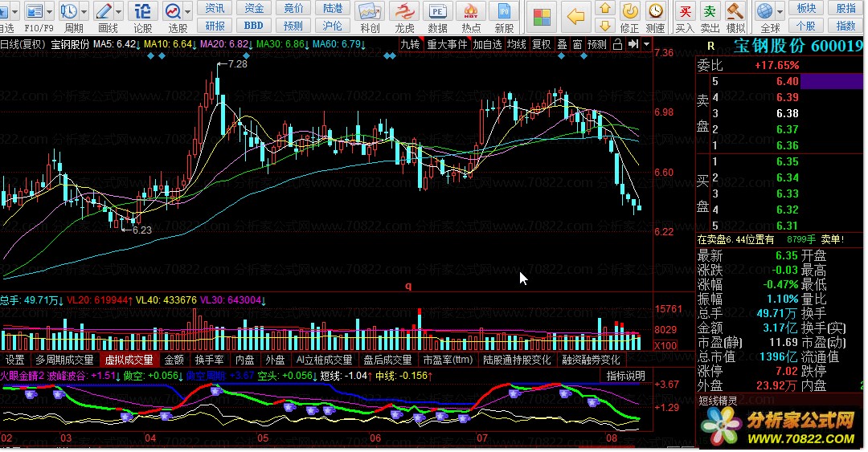
Task: Click the yellow up arrow icon
Action: [605, 8]
